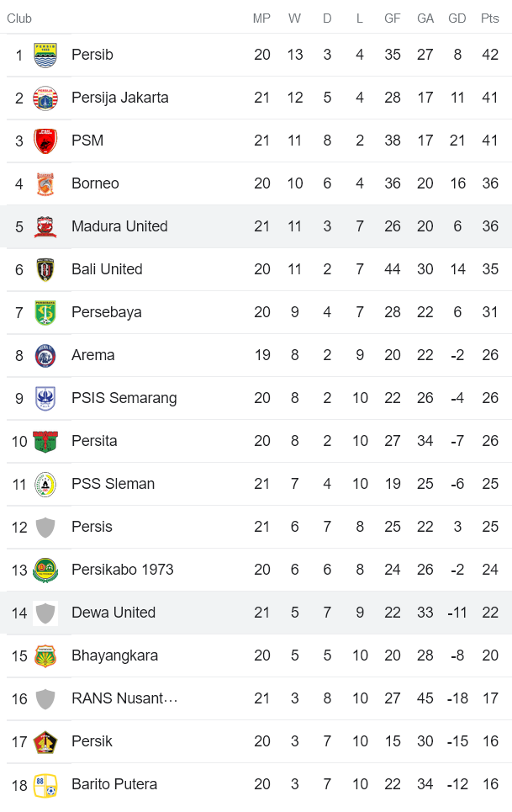Screen dimensions: 512x812
Task: Click the Barito Putera logo icon
Action: (x=45, y=785)
